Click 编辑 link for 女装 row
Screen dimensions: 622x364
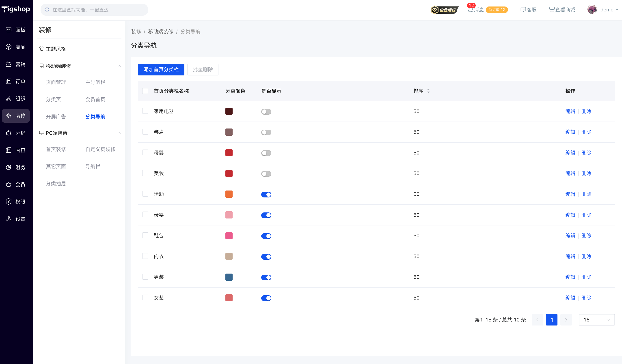[x=570, y=298]
